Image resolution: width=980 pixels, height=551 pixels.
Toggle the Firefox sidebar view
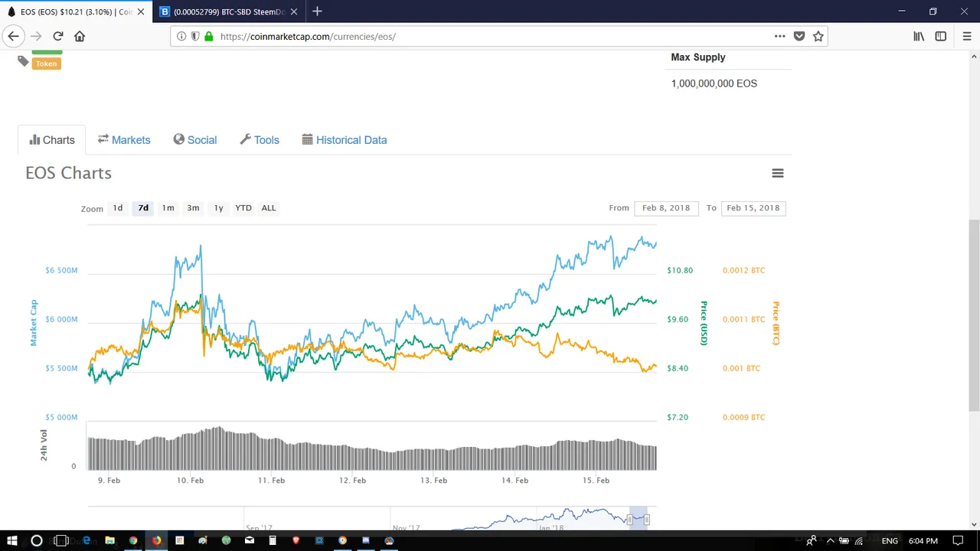click(x=941, y=36)
